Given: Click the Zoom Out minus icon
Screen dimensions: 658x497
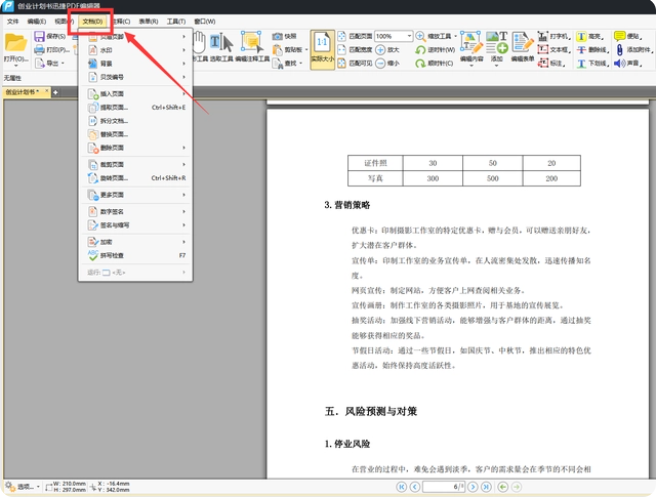Looking at the screenshot, I should (x=380, y=63).
